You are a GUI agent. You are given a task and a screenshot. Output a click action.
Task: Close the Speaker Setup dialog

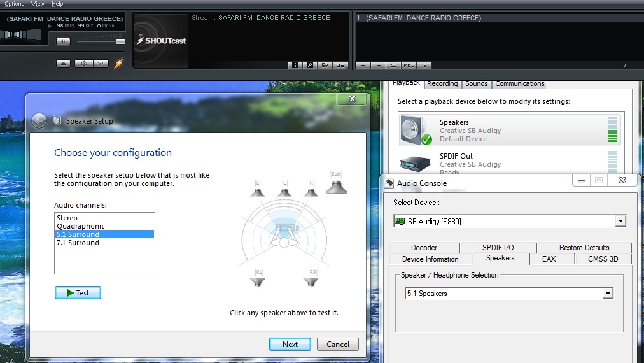(x=352, y=99)
